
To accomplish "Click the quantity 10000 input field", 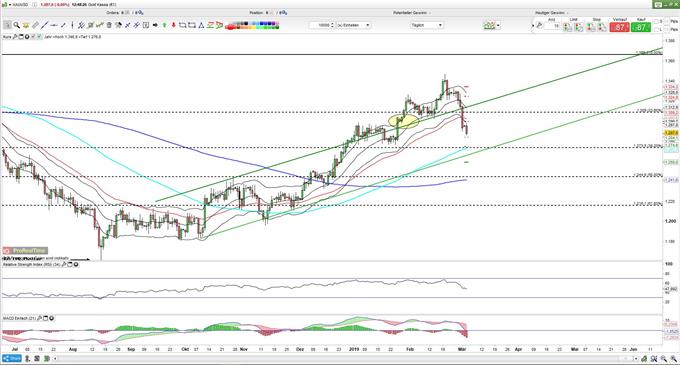I will [322, 25].
